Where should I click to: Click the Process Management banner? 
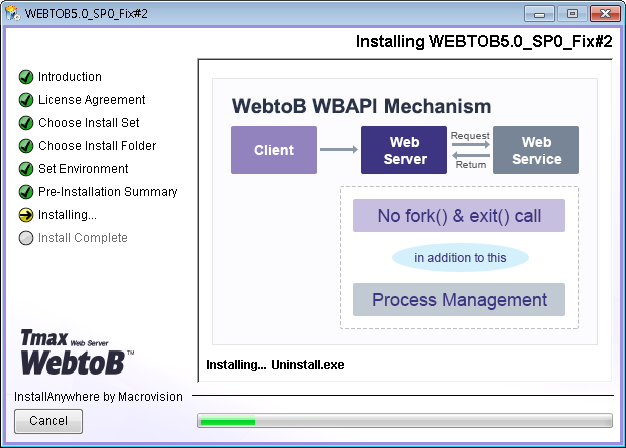(459, 300)
